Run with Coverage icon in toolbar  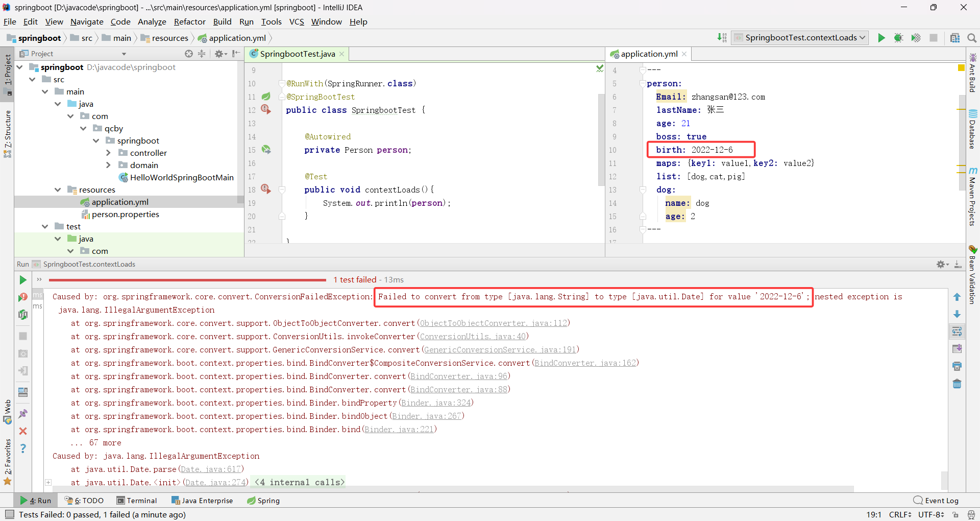pos(916,38)
